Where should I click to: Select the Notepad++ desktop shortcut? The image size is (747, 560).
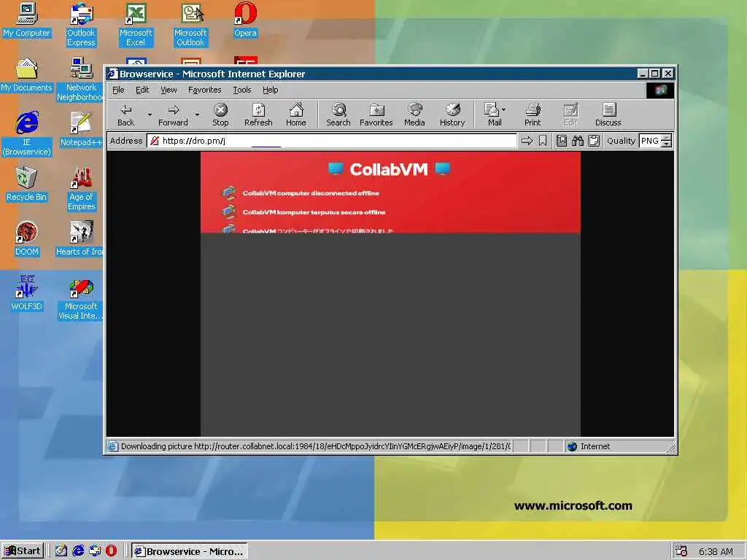click(x=81, y=130)
